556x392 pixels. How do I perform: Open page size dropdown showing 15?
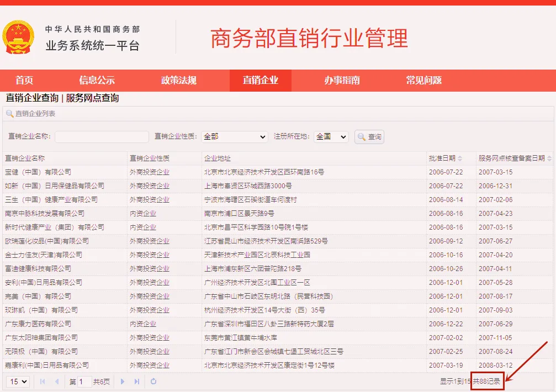[x=18, y=382]
